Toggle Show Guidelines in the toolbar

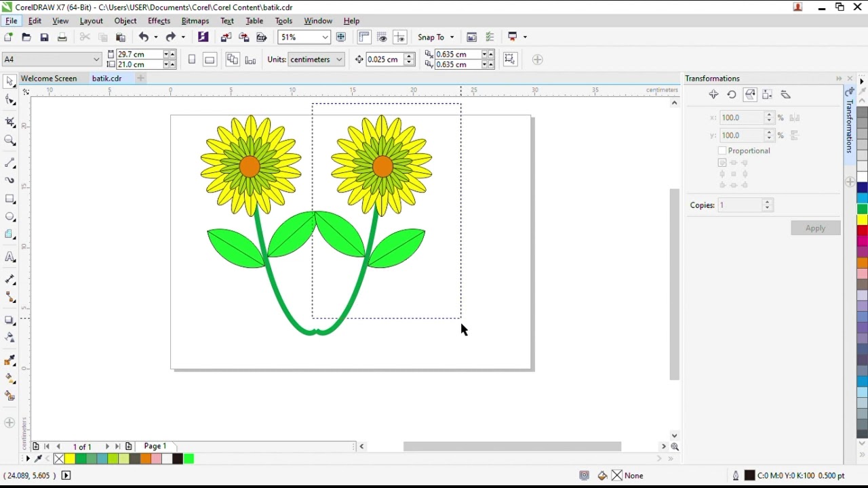click(x=399, y=37)
